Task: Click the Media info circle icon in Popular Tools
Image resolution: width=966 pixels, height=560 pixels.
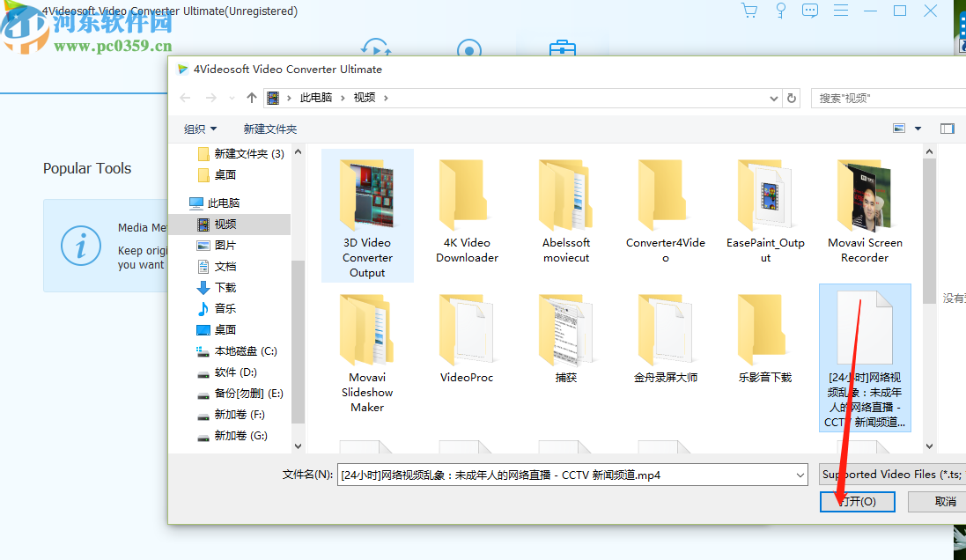Action: click(81, 246)
